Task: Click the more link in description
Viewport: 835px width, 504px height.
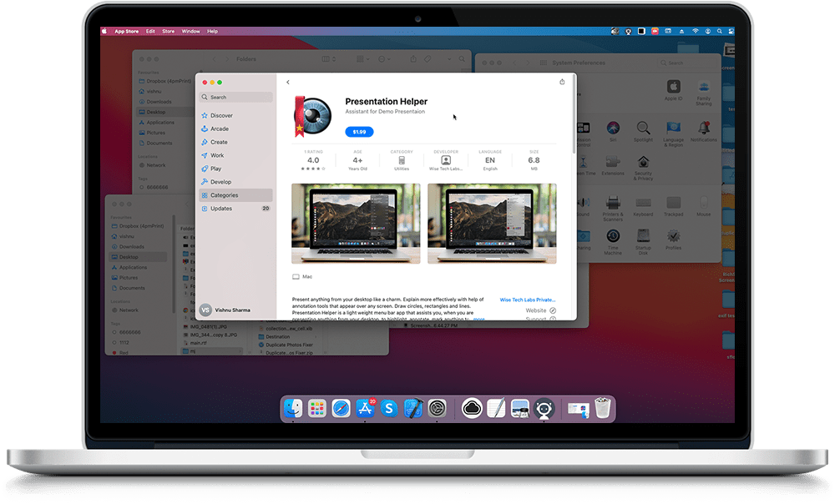Action: (x=478, y=320)
